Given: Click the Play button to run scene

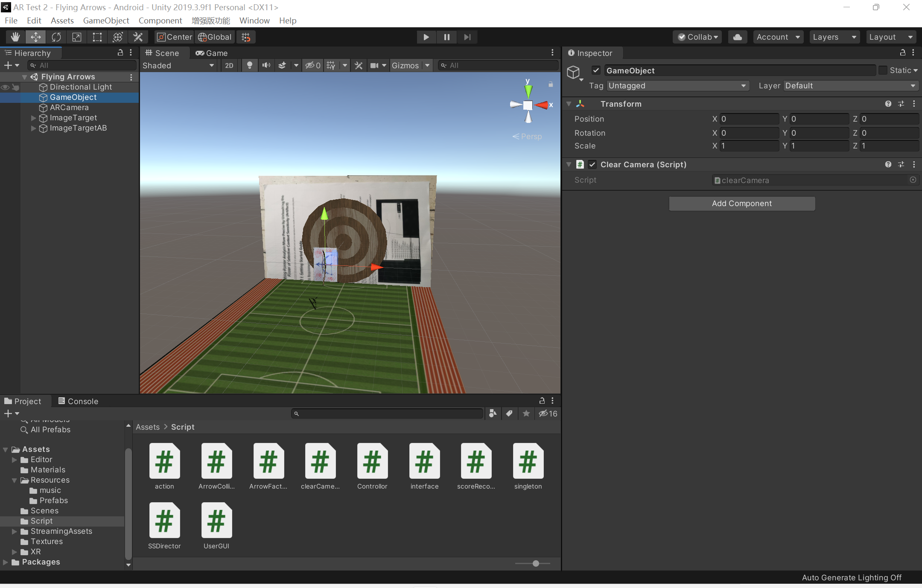Looking at the screenshot, I should (426, 36).
